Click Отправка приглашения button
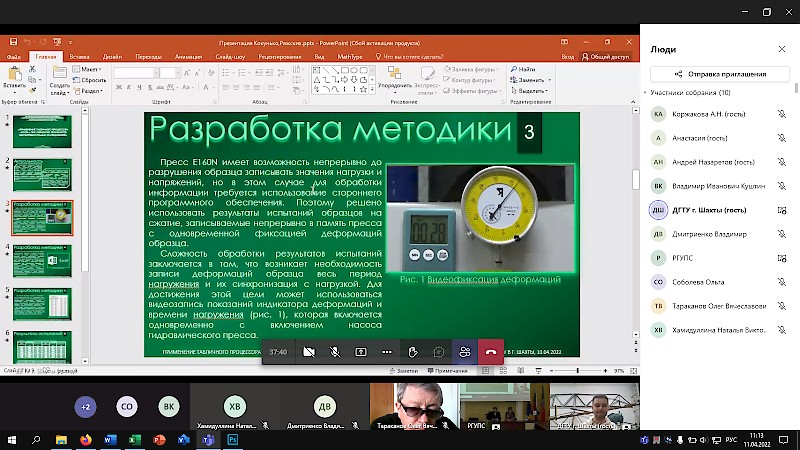The width and height of the screenshot is (800, 450). pyautogui.click(x=721, y=74)
